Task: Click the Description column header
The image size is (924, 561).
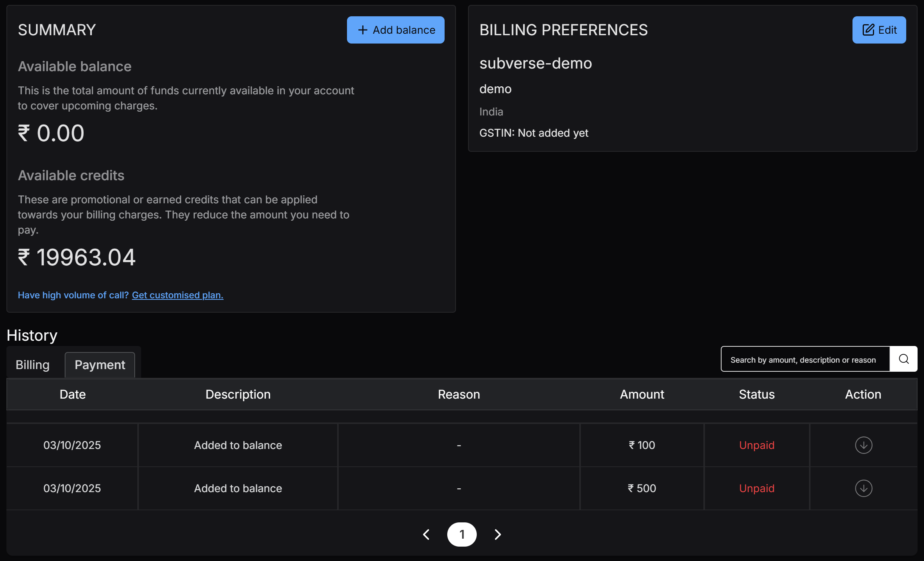Action: pyautogui.click(x=238, y=394)
